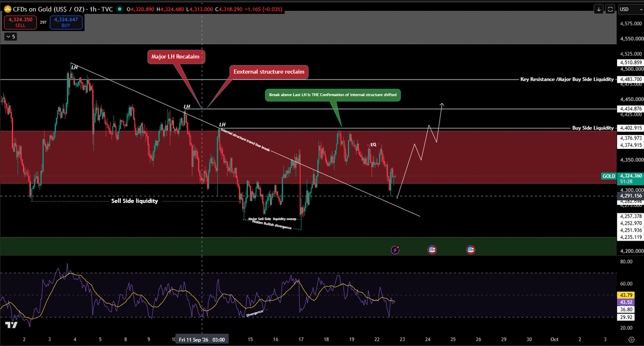The image size is (644, 346).
Task: Expand the collapsed 5 indicators legend
Action: click(x=10, y=37)
